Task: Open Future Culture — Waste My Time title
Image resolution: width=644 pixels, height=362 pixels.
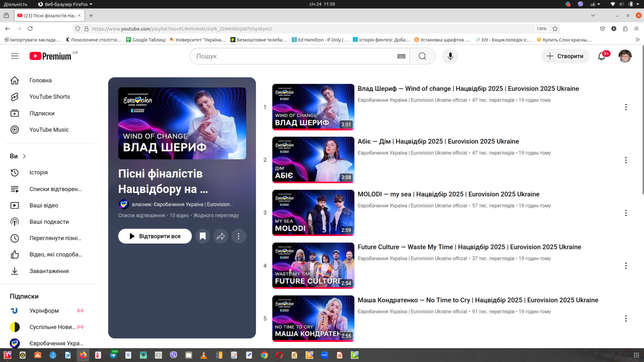Action: [469, 247]
